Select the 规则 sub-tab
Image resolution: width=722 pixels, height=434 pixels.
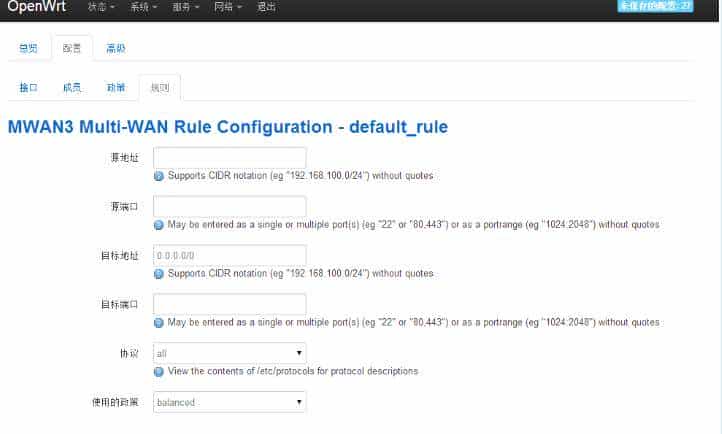coord(160,87)
